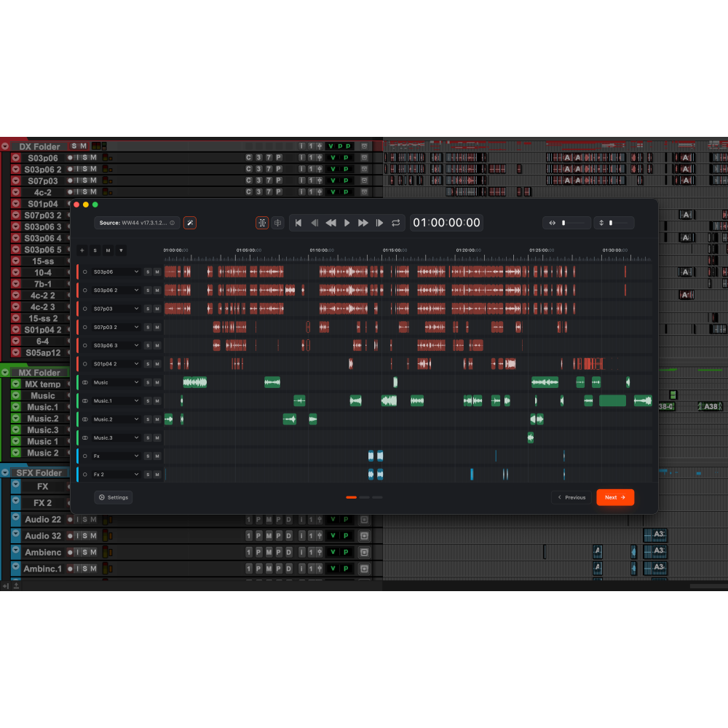Click the source info icon
Screen dimensions: 728x728
pos(173,223)
